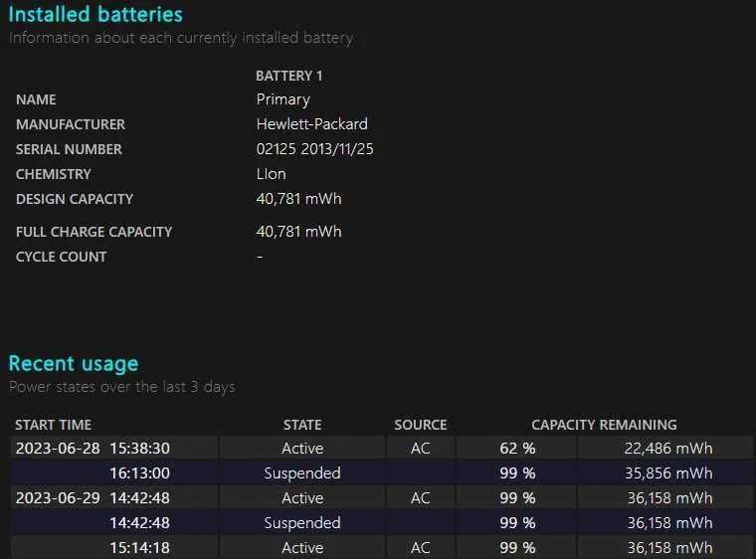The width and height of the screenshot is (756, 559).
Task: Click the 35,856 mWh capacity value
Action: point(669,473)
